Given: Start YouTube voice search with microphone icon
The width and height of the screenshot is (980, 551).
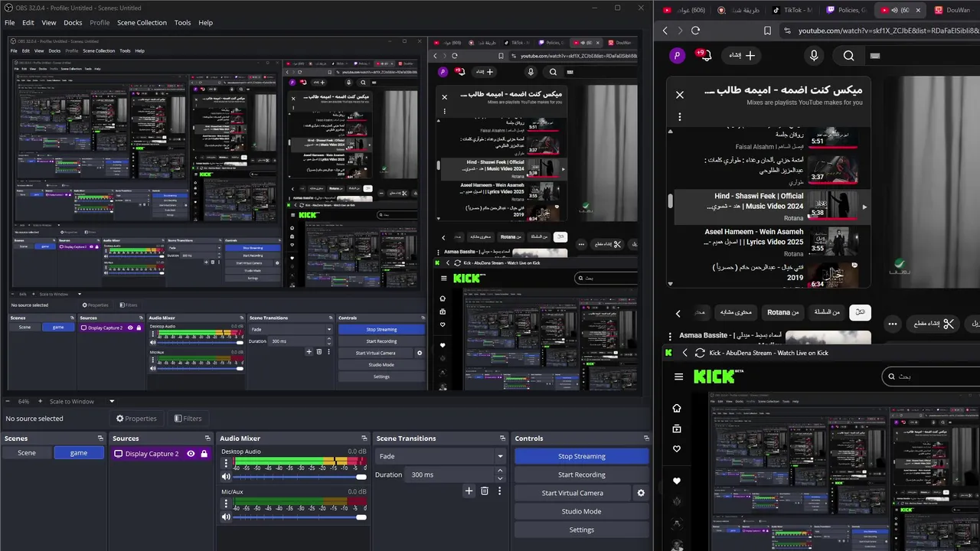Looking at the screenshot, I should (814, 55).
